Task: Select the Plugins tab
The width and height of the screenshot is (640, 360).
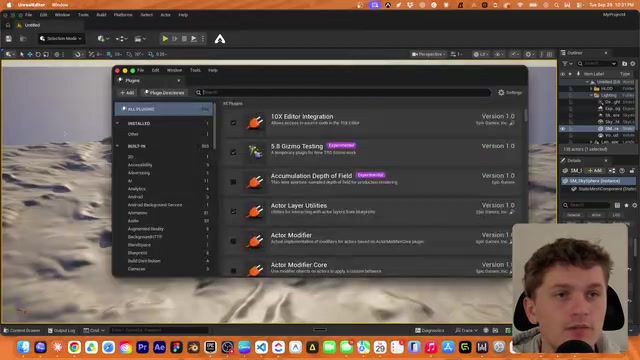Action: (149, 80)
